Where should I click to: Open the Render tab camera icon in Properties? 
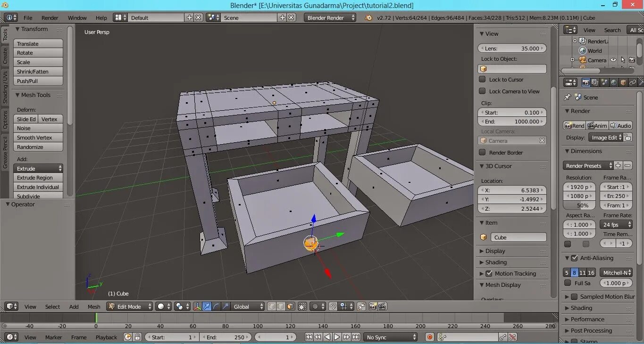click(585, 82)
